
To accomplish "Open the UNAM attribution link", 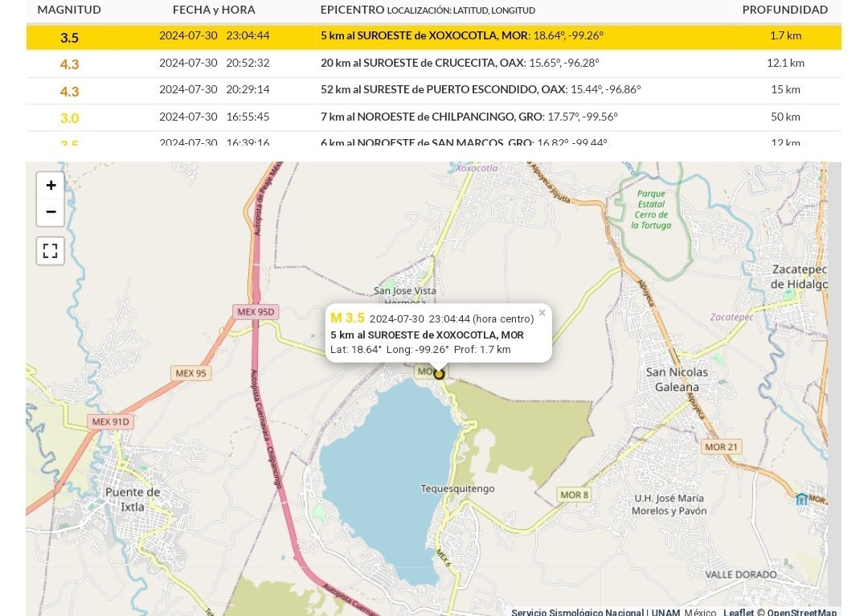I will 665,612.
